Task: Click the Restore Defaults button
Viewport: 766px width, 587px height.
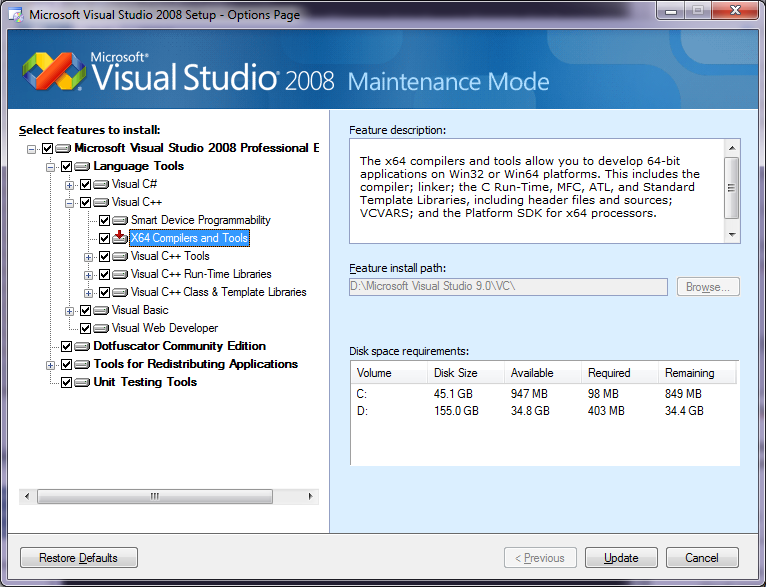Action: click(79, 558)
